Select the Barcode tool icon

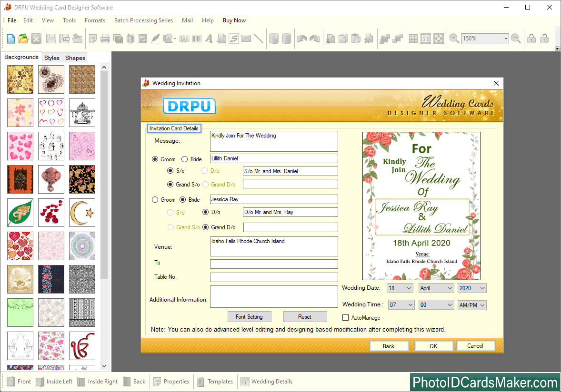[x=197, y=39]
